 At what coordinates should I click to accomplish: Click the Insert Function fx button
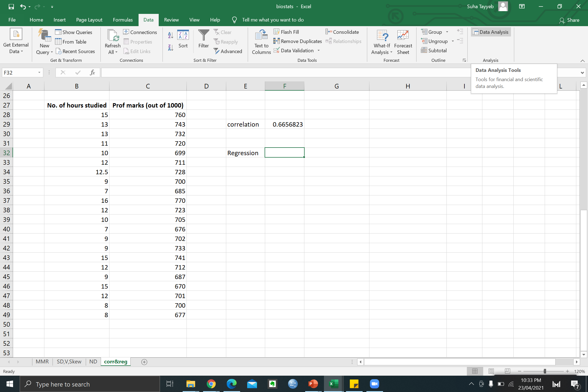click(92, 72)
